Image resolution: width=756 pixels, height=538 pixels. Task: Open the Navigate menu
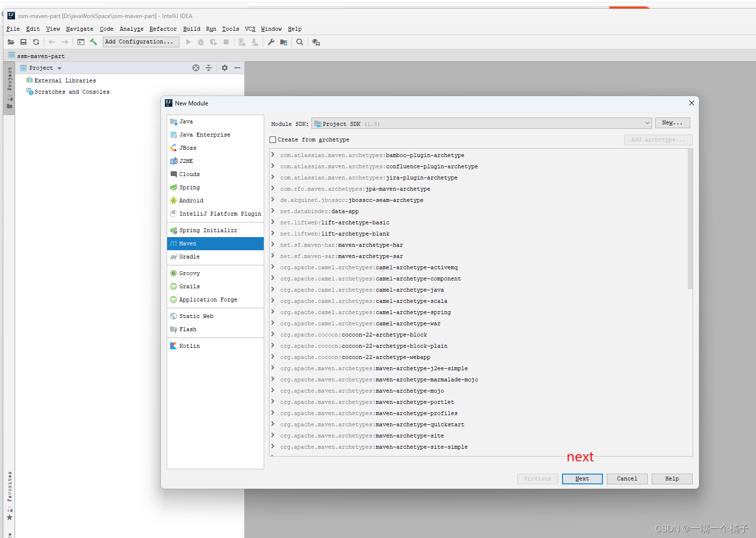tap(79, 29)
